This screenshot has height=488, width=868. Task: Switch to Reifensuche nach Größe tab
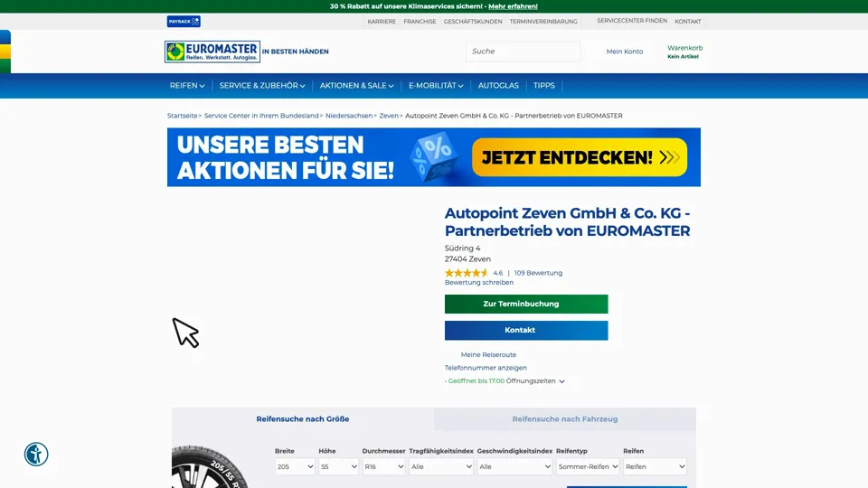click(303, 418)
